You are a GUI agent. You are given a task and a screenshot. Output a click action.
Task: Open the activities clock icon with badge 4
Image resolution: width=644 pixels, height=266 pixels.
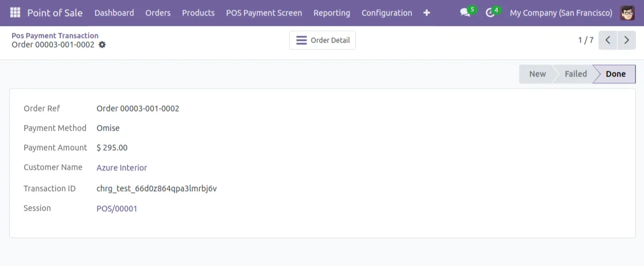point(493,12)
